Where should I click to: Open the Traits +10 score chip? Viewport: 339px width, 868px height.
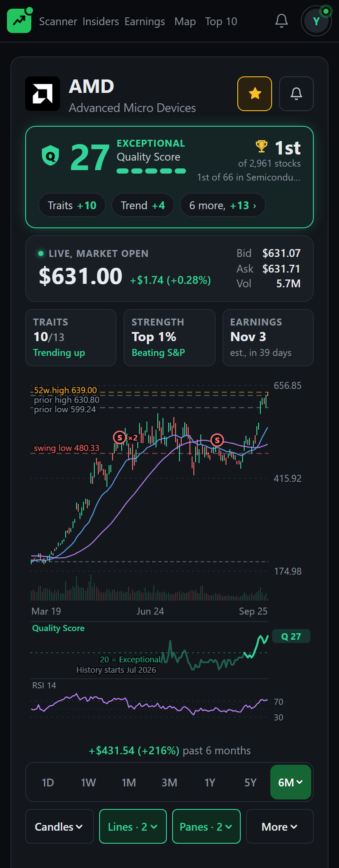[x=72, y=205]
